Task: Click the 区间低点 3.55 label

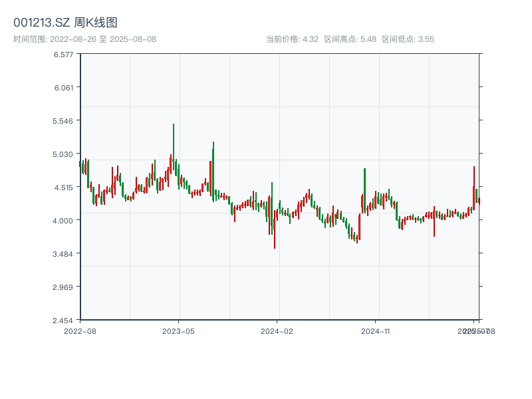Action: pyautogui.click(x=408, y=39)
